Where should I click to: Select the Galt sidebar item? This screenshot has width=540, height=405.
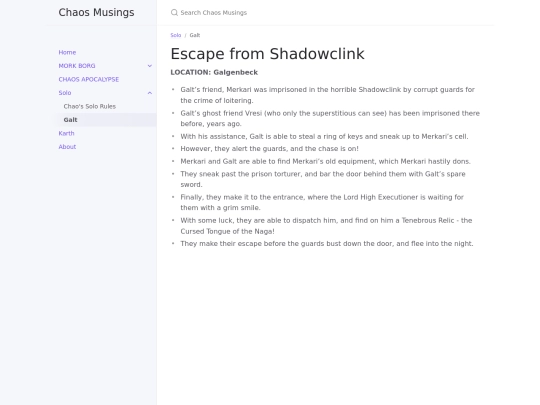tap(107, 120)
